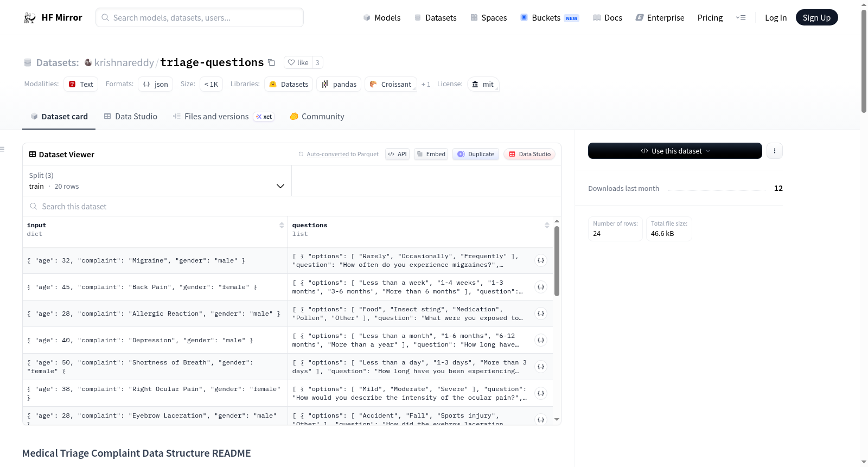Viewport: 868px width, 467px height.
Task: Expand the Shortness of Breath questions cell
Action: click(541, 367)
